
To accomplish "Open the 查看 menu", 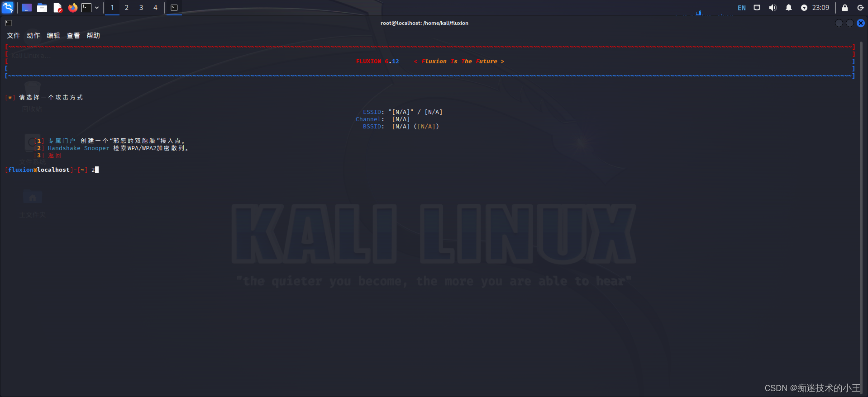I will pyautogui.click(x=73, y=36).
